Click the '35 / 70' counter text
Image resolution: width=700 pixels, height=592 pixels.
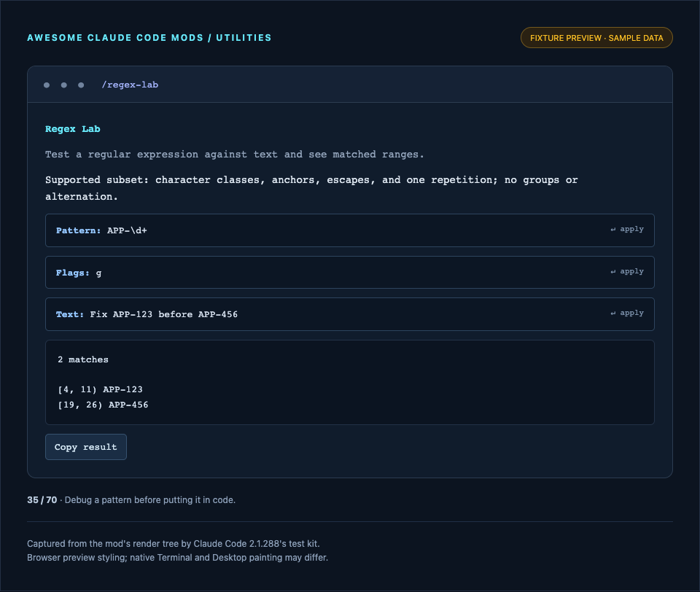42,500
